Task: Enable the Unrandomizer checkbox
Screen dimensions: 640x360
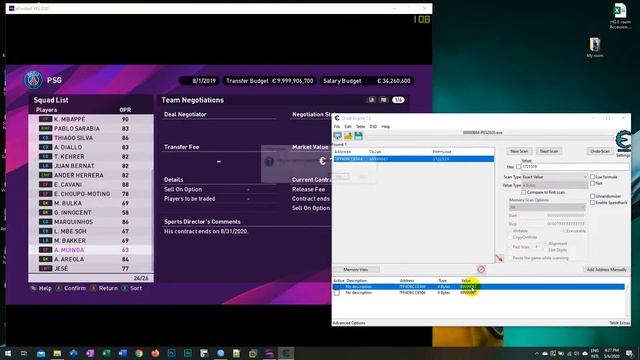Action: pyautogui.click(x=592, y=196)
